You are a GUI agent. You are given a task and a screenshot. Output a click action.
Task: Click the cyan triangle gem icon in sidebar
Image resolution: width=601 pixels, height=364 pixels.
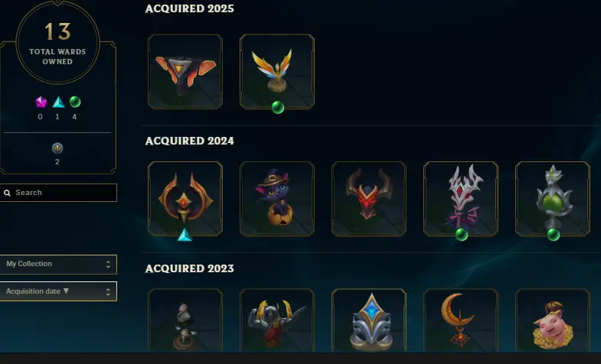tap(58, 102)
